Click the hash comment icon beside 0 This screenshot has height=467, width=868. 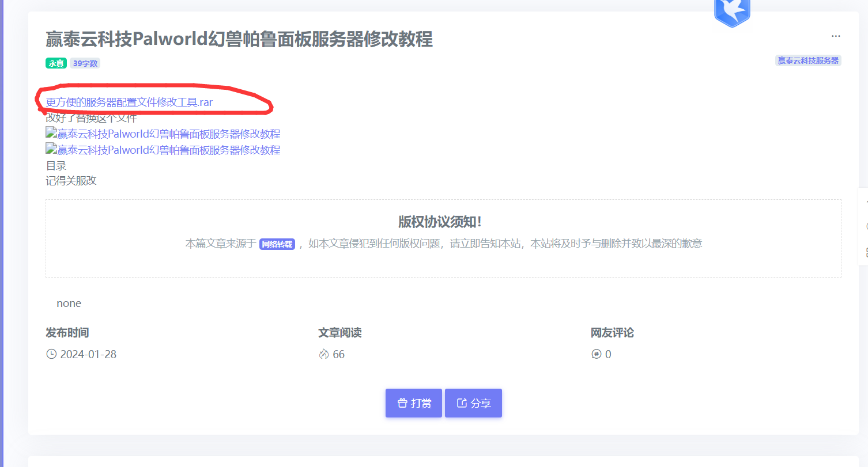tap(597, 354)
